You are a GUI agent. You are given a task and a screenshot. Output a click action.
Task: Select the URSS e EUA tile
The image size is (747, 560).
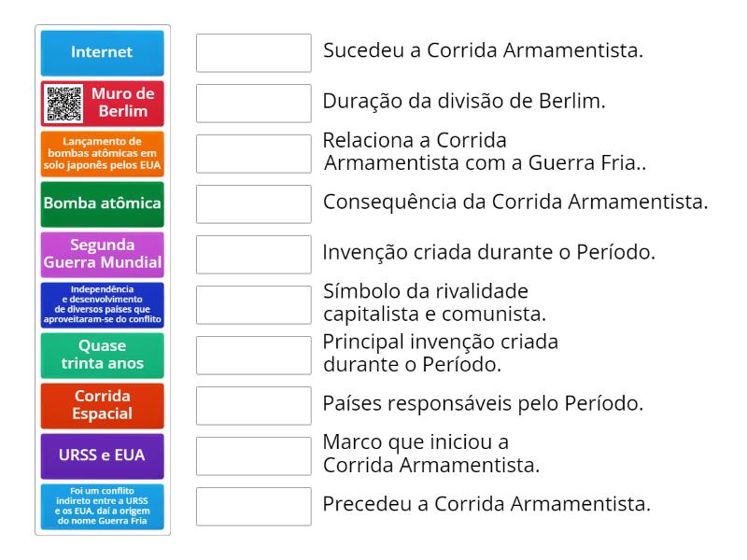click(103, 455)
